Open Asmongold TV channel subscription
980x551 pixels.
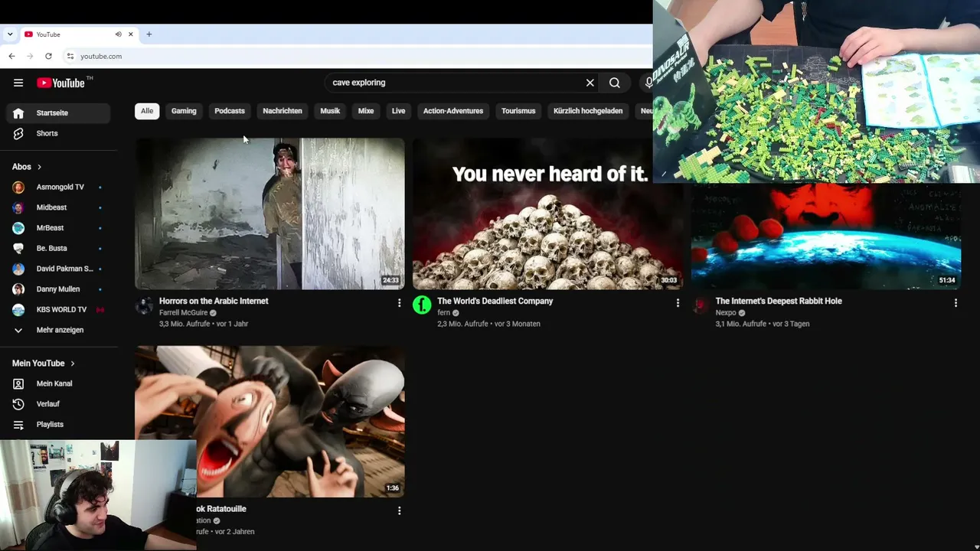point(59,187)
